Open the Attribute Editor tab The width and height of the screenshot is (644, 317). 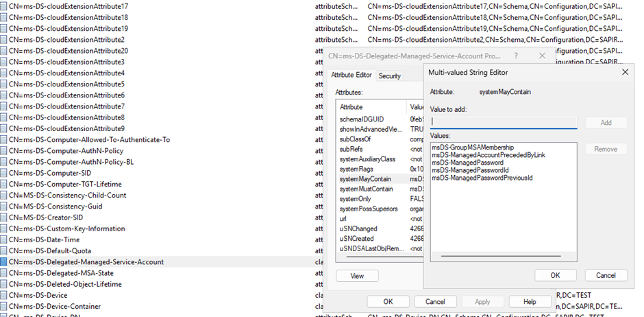pyautogui.click(x=351, y=75)
